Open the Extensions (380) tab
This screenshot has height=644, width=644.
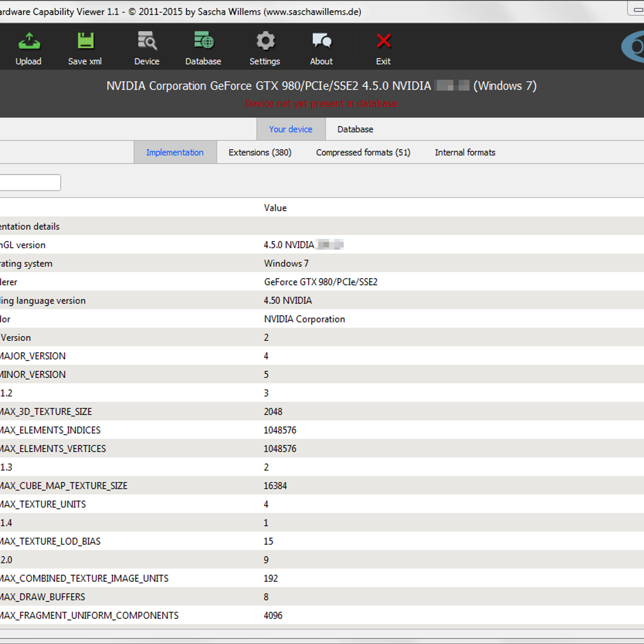(260, 152)
